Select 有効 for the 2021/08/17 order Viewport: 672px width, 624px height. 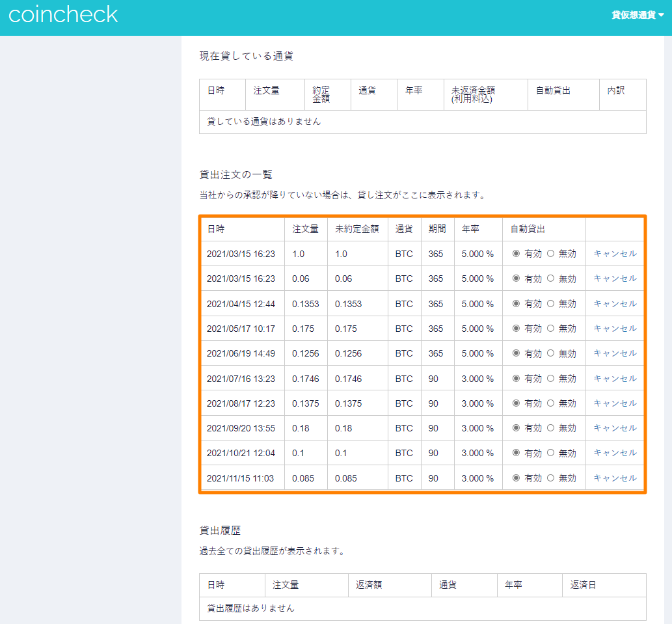pos(516,403)
